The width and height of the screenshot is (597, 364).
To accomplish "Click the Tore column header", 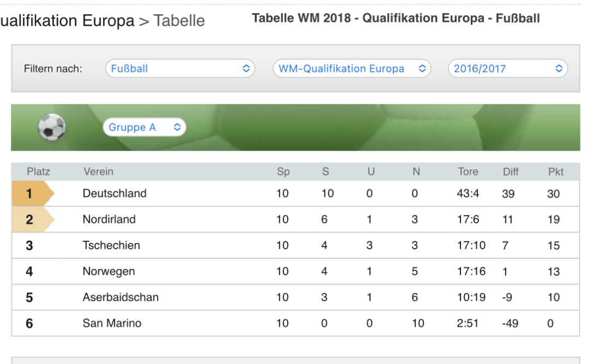I will pos(468,171).
